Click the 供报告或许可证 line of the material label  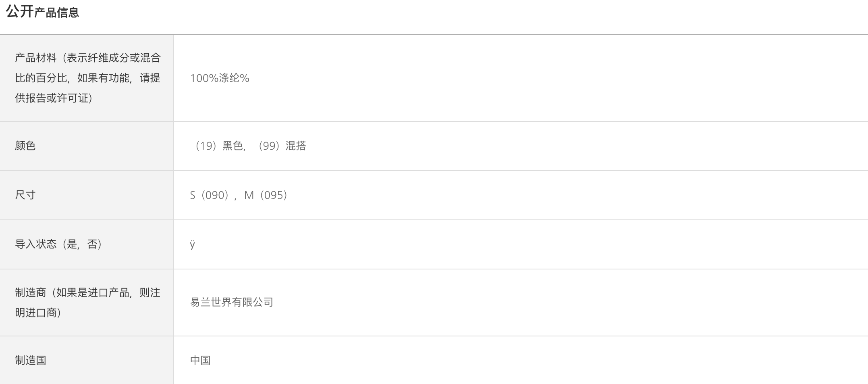(54, 98)
